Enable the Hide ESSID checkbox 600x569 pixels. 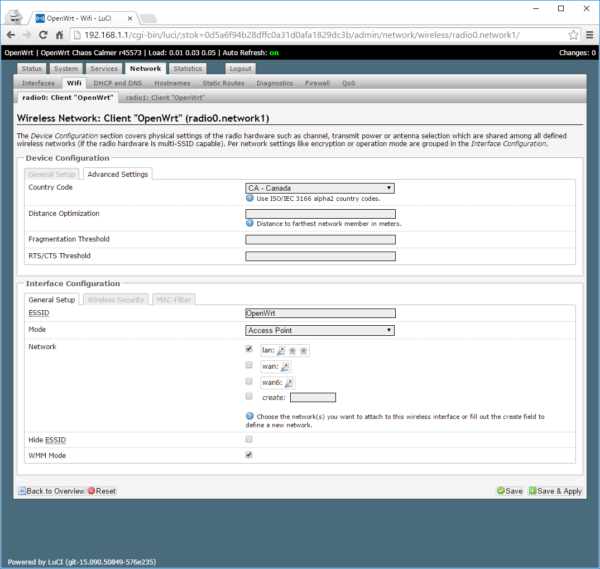tap(249, 439)
